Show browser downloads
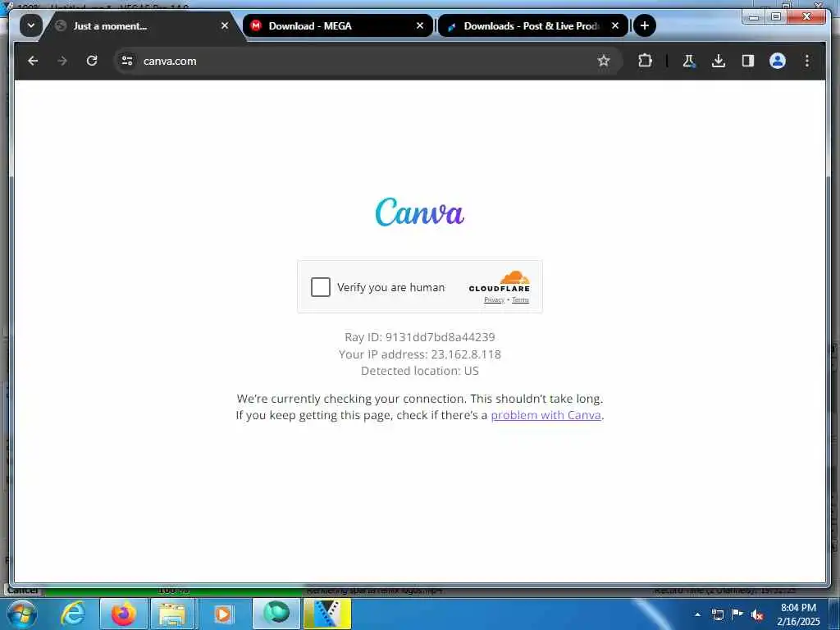Viewport: 840px width, 630px height. click(719, 61)
